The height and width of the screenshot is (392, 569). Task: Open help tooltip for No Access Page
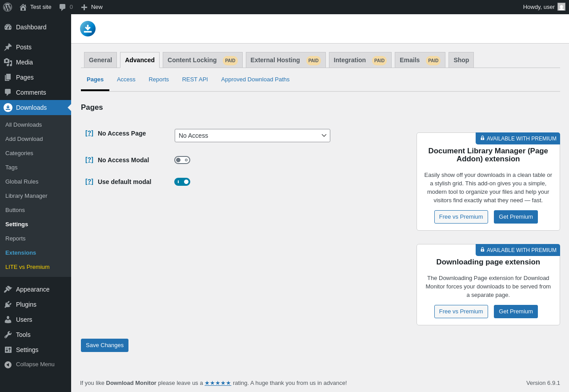(x=89, y=133)
